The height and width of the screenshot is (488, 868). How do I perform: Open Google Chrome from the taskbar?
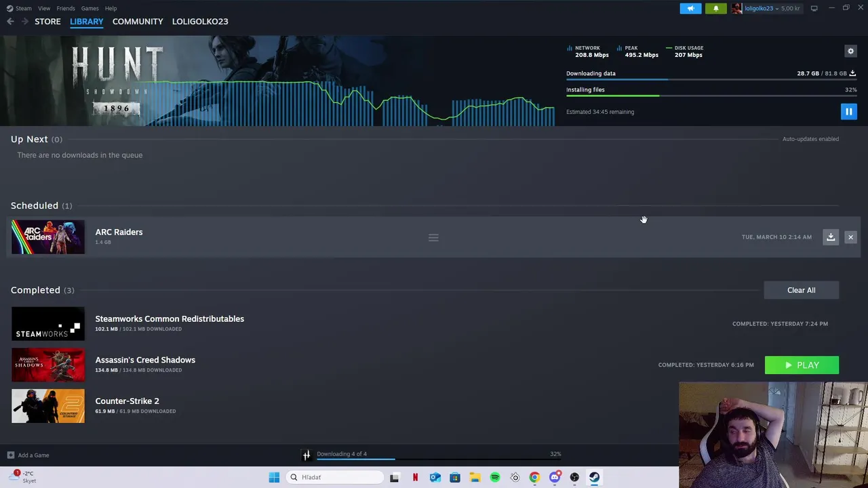(535, 477)
